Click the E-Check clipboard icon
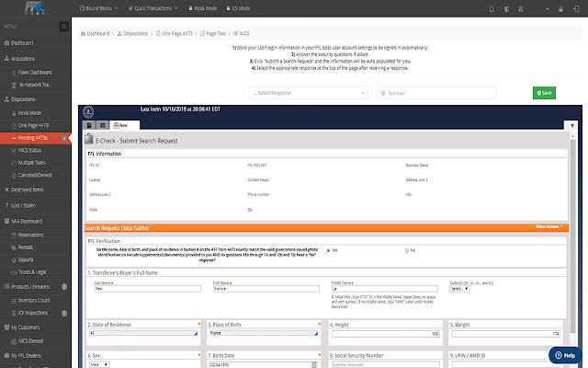The height and width of the screenshot is (368, 588). point(88,139)
